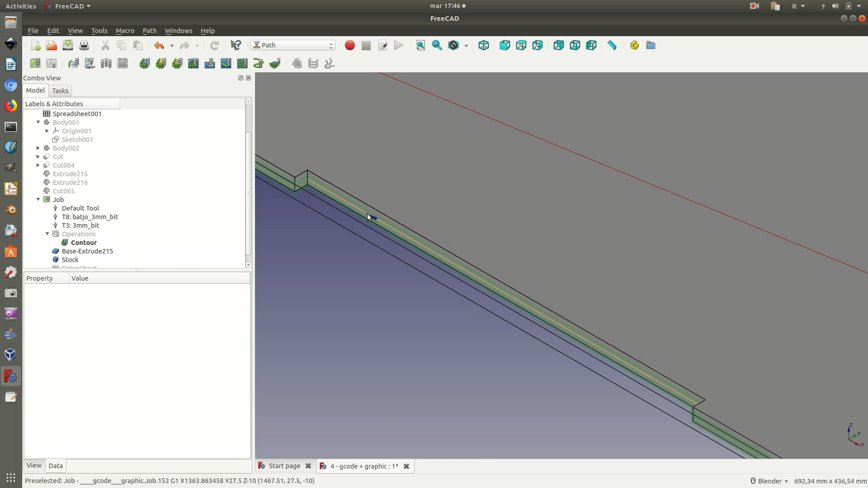Open the Macro menu
The image size is (868, 488).
click(125, 31)
